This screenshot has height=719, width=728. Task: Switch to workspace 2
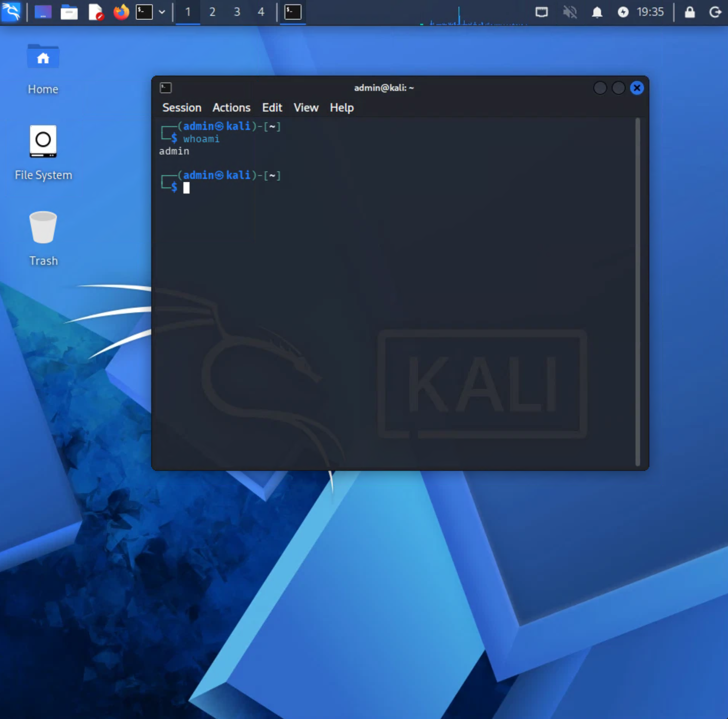pyautogui.click(x=213, y=12)
